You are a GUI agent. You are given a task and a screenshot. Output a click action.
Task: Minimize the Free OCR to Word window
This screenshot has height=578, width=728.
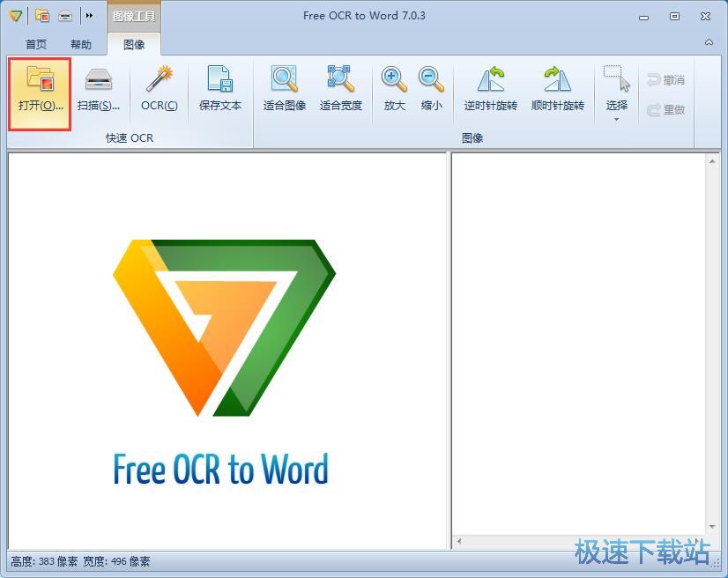click(643, 17)
